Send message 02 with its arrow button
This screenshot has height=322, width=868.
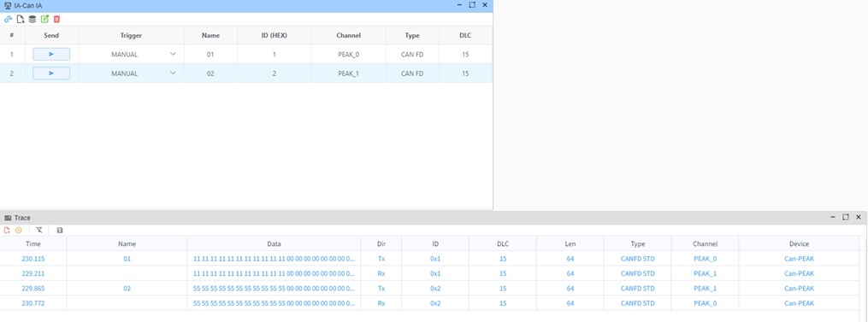point(51,73)
